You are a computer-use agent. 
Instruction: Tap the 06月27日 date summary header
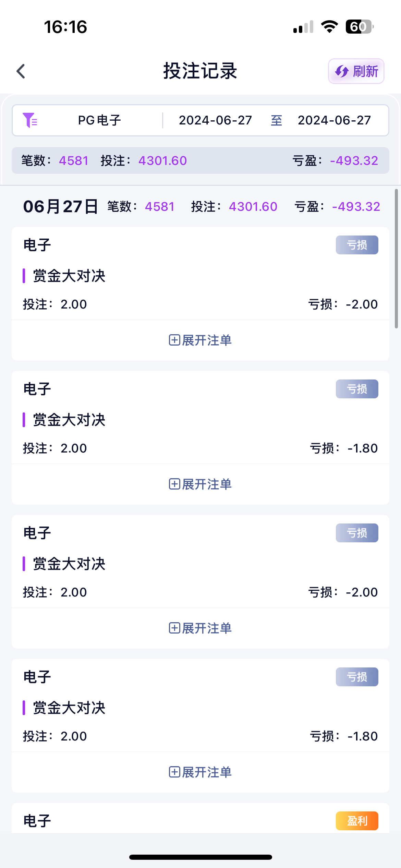coord(61,207)
